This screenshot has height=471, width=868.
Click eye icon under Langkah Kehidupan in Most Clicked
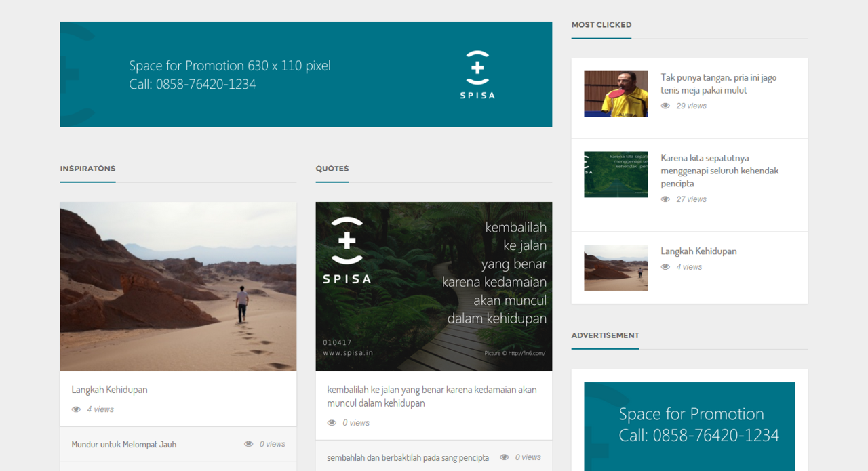pos(665,267)
